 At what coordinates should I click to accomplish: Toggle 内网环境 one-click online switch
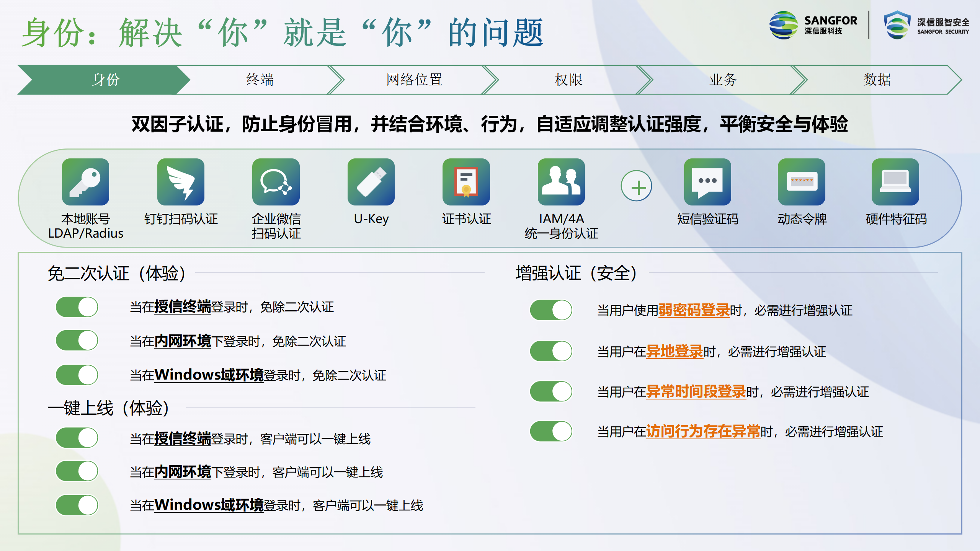tap(77, 471)
